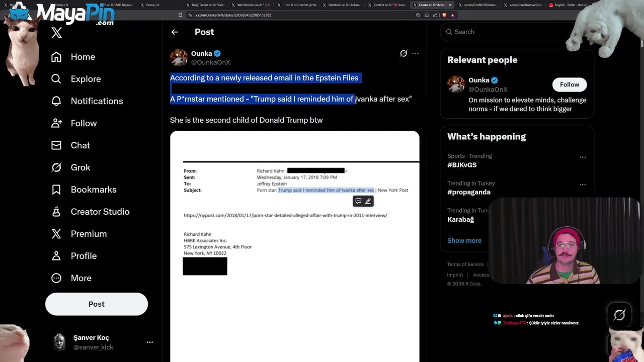Open Terms of Service link in the footer

465,264
